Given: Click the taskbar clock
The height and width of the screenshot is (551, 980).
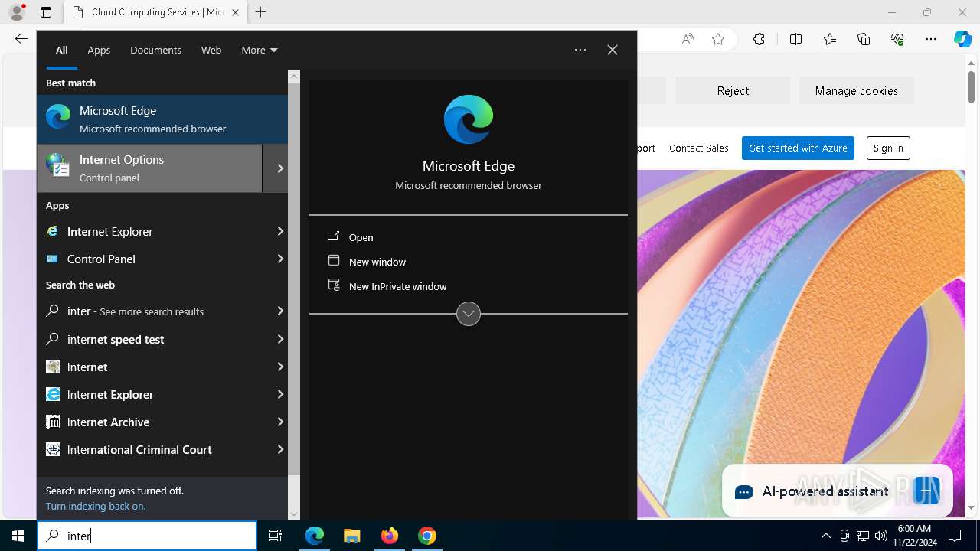Looking at the screenshot, I should 914,536.
